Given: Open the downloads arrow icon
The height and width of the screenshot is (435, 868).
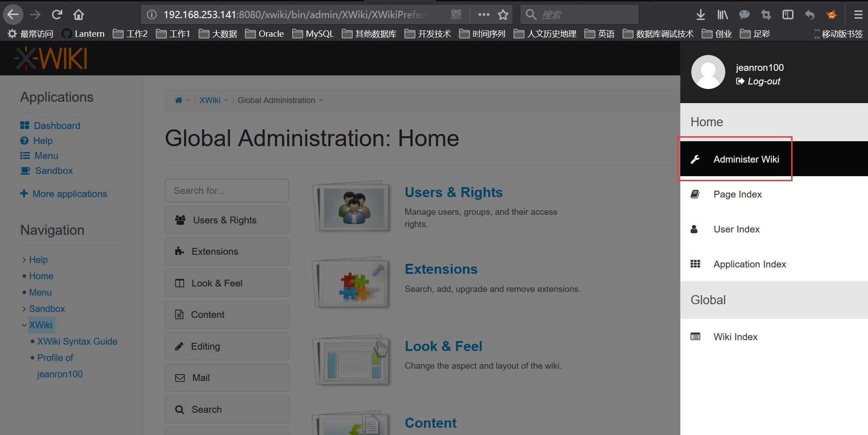Looking at the screenshot, I should [701, 15].
